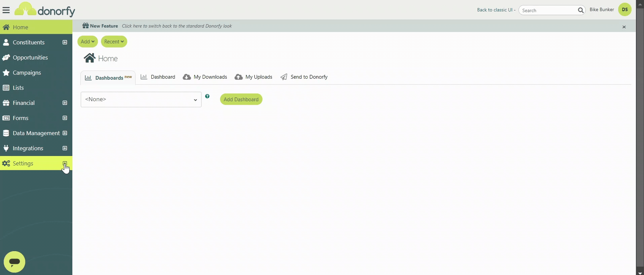Viewport: 644px width, 275px height.
Task: Open the DS user avatar
Action: click(625, 10)
